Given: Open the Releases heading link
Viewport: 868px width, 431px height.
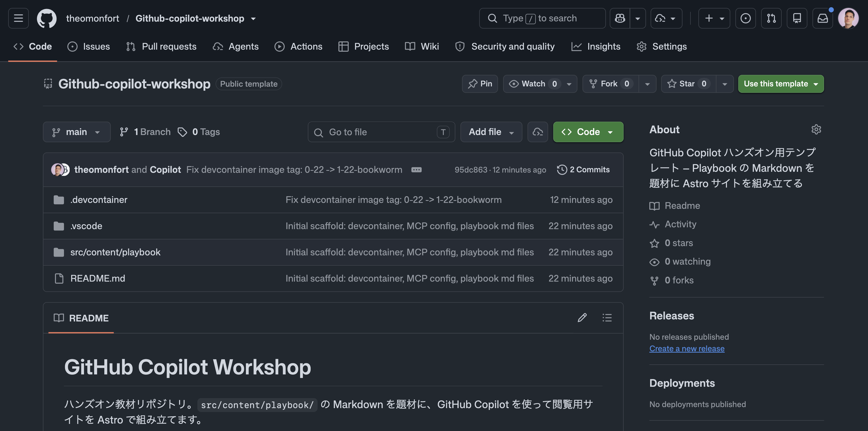Looking at the screenshot, I should click(671, 316).
